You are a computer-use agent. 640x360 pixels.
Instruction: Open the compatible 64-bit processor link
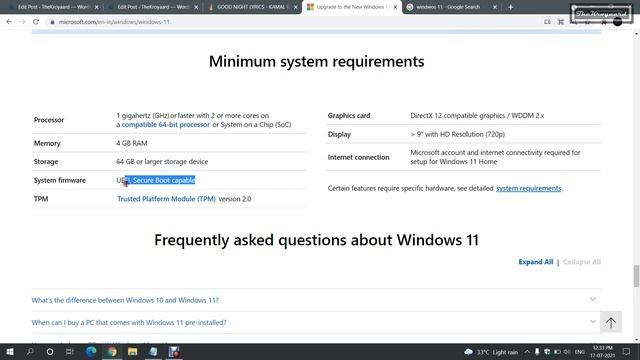click(166, 124)
